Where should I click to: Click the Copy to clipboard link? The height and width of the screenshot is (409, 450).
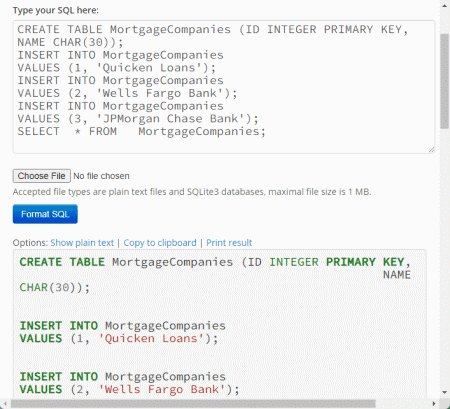pos(160,243)
